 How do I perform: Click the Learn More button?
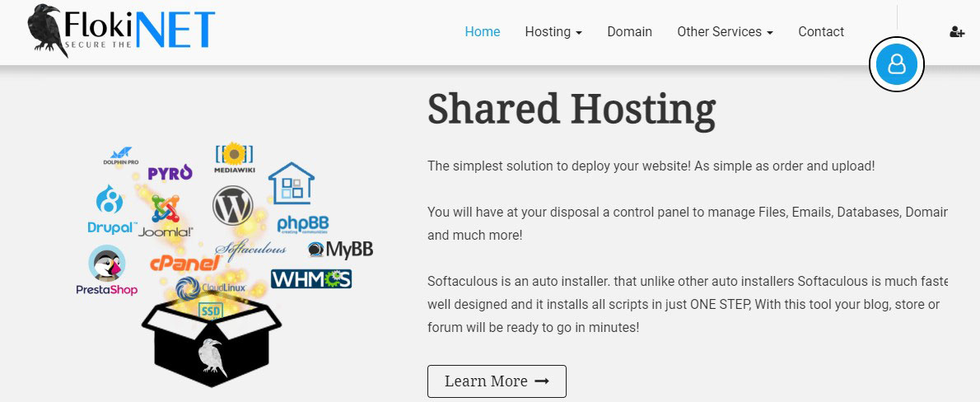497,381
